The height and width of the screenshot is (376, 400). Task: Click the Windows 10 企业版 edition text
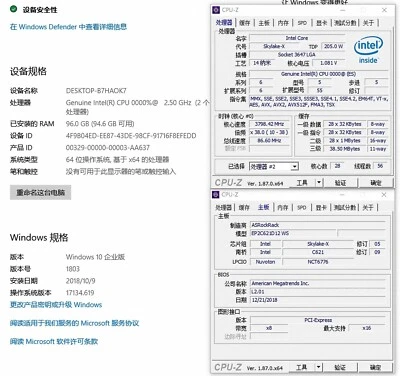coord(95,257)
